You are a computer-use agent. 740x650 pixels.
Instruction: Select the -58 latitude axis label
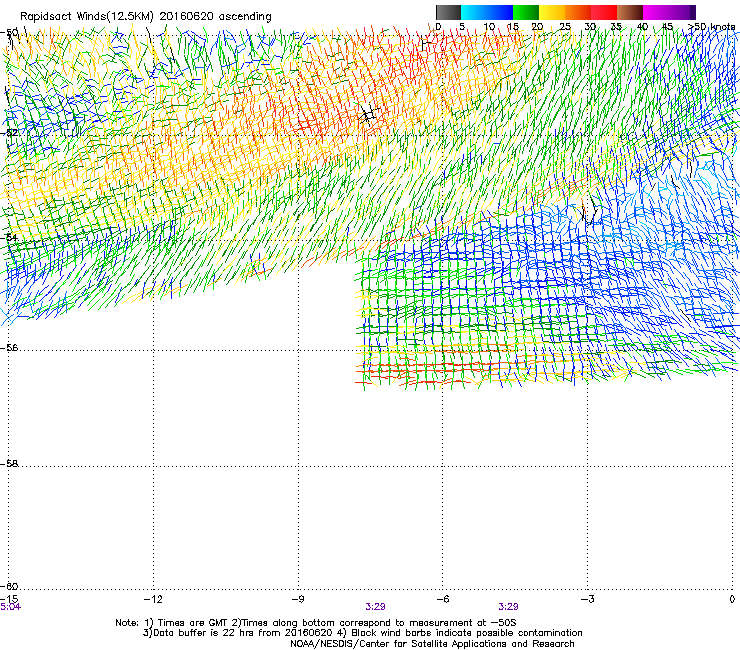pos(9,464)
